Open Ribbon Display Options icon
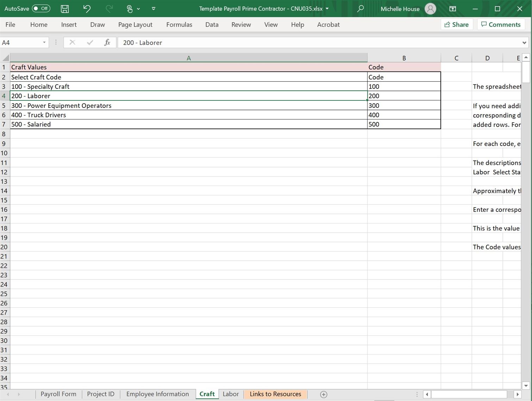532x401 pixels. coord(453,9)
